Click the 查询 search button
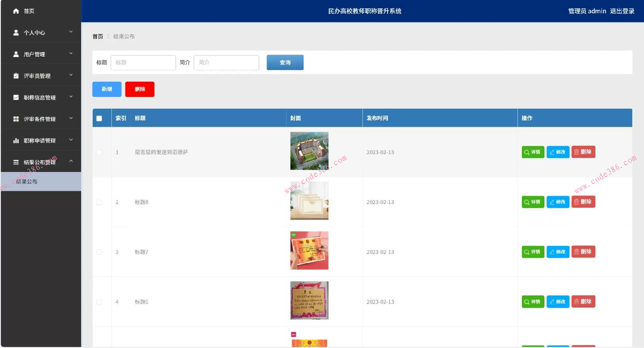The height and width of the screenshot is (348, 644). coord(285,62)
